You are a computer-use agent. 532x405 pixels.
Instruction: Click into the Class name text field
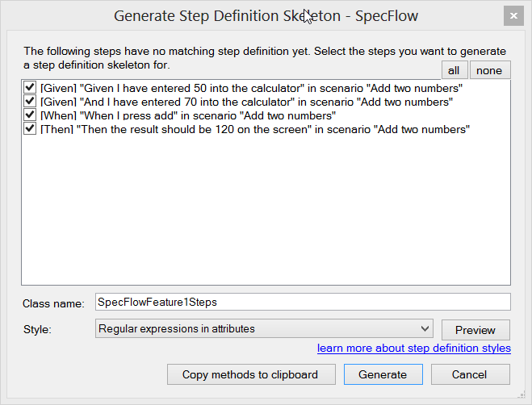point(302,302)
